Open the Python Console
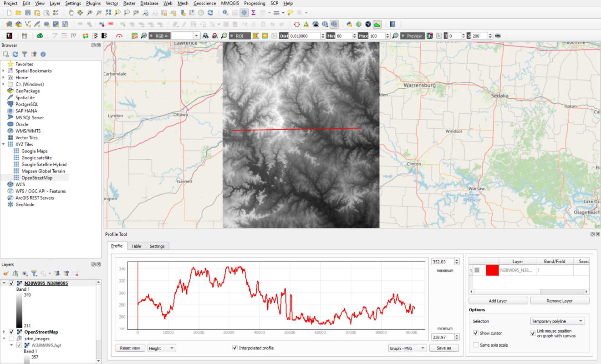This screenshot has width=601, height=364. [349, 24]
